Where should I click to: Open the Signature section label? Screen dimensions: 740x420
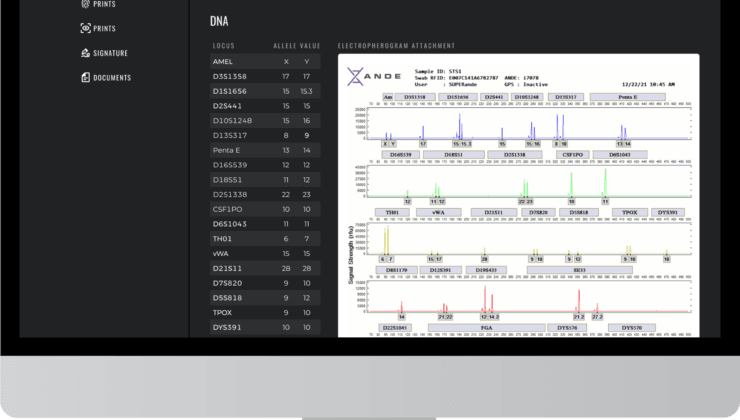pyautogui.click(x=110, y=53)
